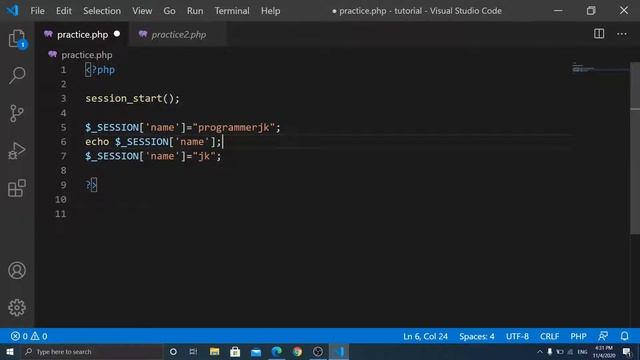Launch Google Chrome from taskbar

tap(297, 351)
